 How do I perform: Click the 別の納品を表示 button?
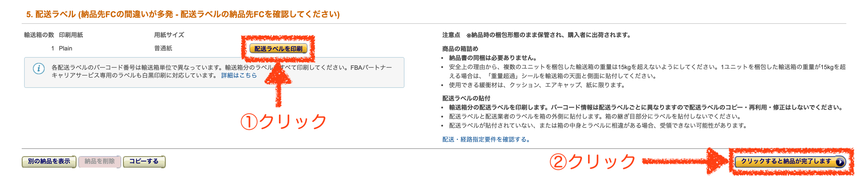pos(49,162)
